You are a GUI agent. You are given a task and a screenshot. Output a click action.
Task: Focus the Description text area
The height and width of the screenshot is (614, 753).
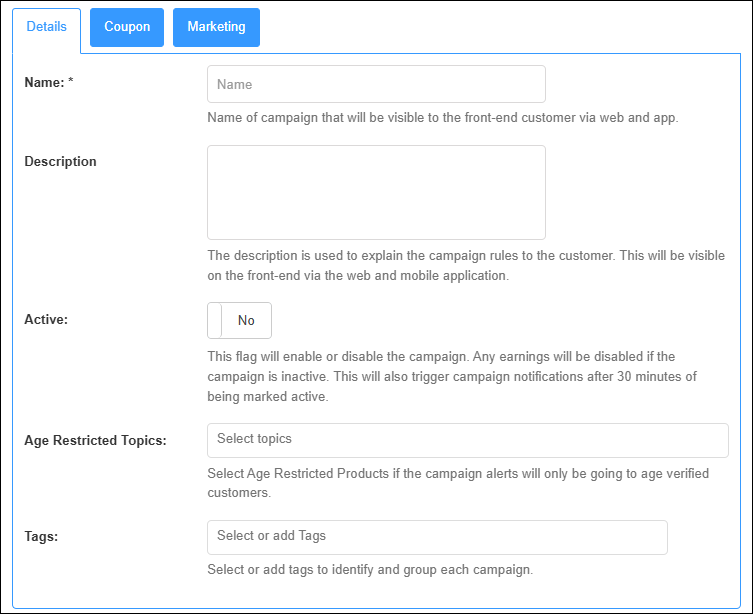(x=376, y=192)
